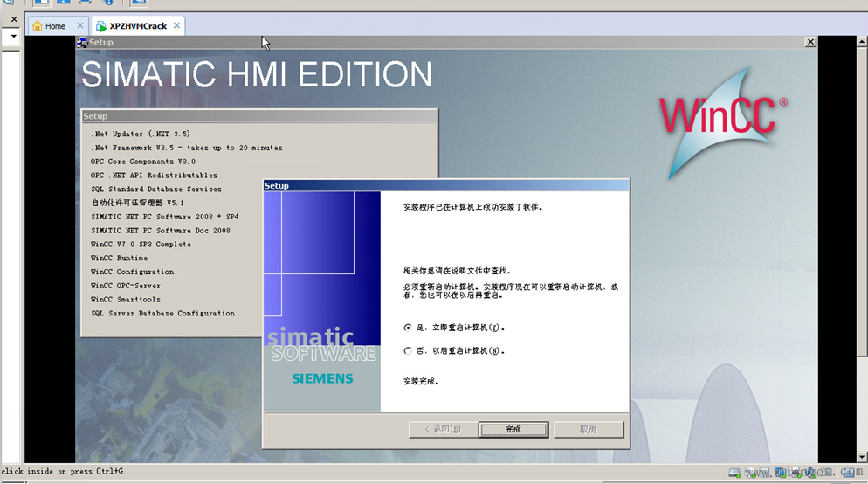Select 'Yes, restart computer now' radio option
This screenshot has height=484, width=868.
point(408,328)
